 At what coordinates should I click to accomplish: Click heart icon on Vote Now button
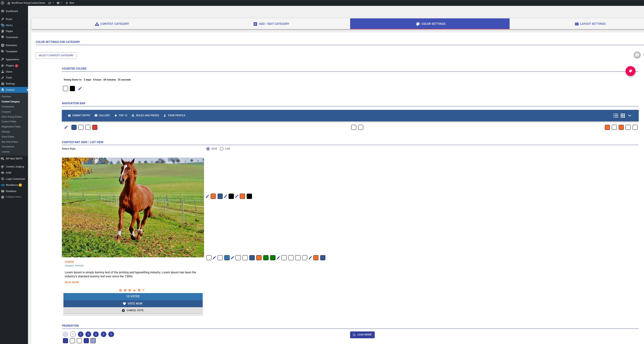coord(124,303)
